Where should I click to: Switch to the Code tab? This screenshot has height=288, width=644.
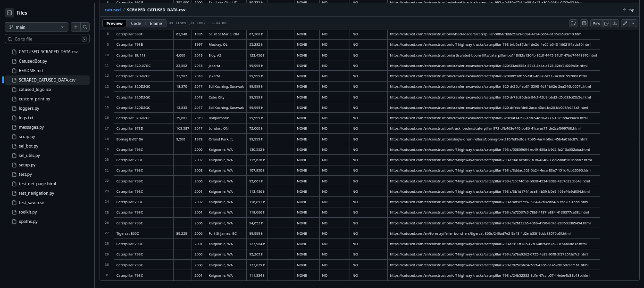136,23
